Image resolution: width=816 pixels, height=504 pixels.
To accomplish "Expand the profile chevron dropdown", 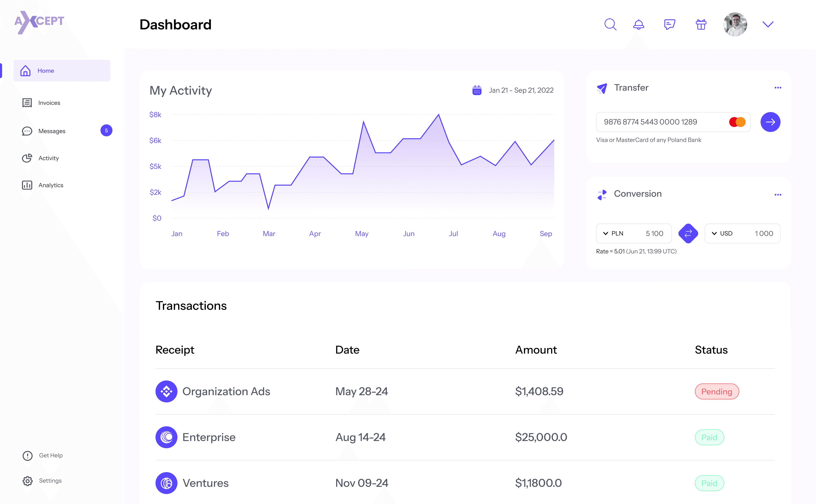I will click(x=768, y=24).
